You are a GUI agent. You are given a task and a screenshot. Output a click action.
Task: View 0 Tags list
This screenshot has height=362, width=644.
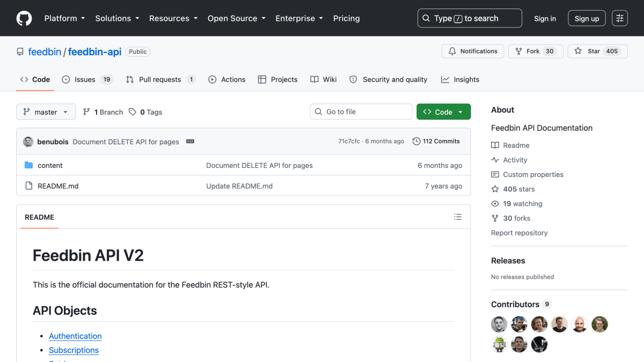[x=145, y=112]
